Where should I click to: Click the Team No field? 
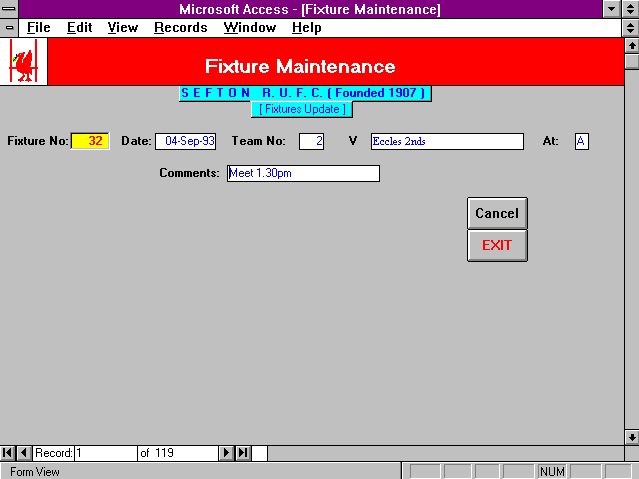pyautogui.click(x=311, y=141)
